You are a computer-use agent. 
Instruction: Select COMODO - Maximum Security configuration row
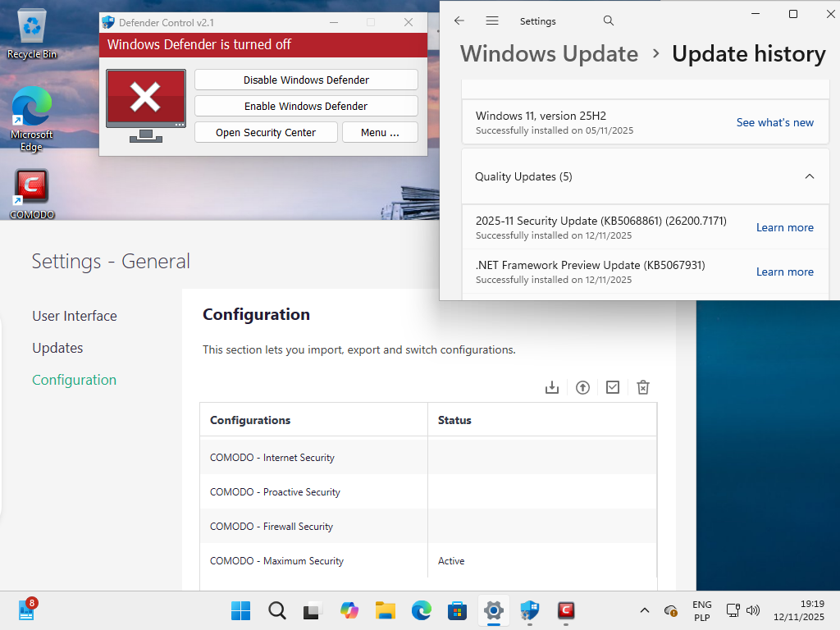point(428,560)
